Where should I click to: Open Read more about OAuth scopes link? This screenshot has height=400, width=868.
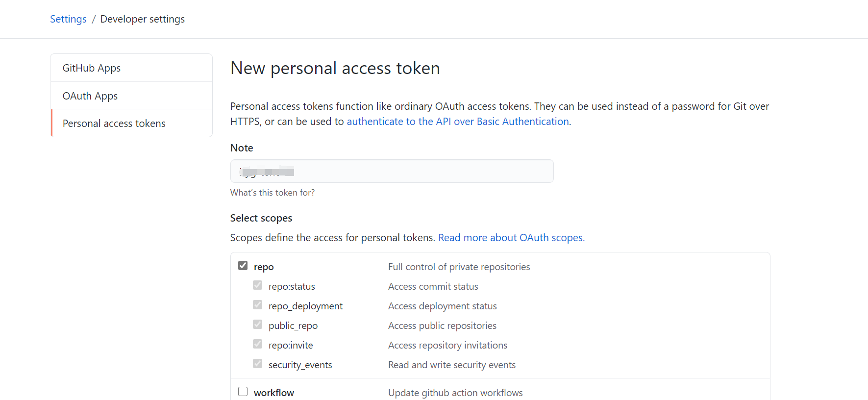(x=511, y=238)
